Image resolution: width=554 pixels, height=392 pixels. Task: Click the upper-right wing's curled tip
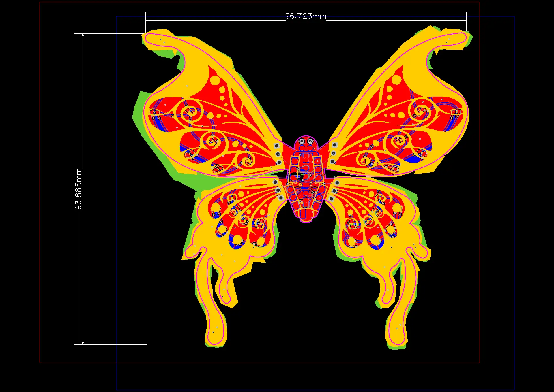point(461,37)
